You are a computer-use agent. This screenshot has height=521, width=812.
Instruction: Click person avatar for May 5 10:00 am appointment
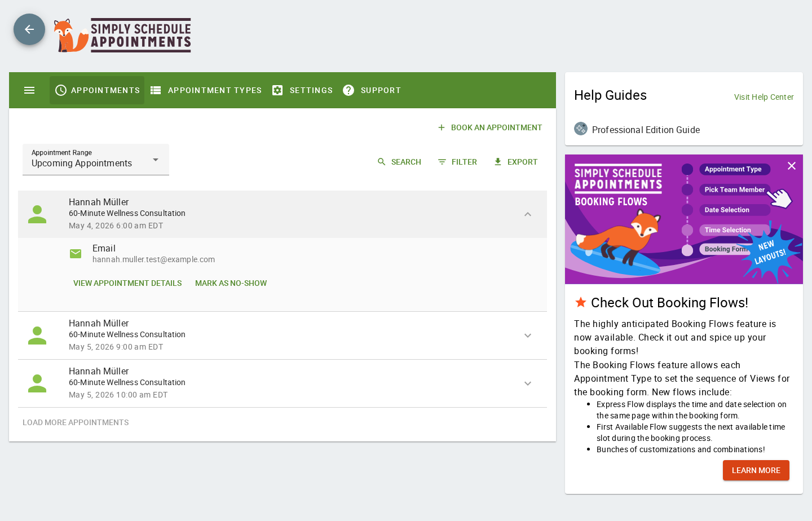click(x=37, y=383)
